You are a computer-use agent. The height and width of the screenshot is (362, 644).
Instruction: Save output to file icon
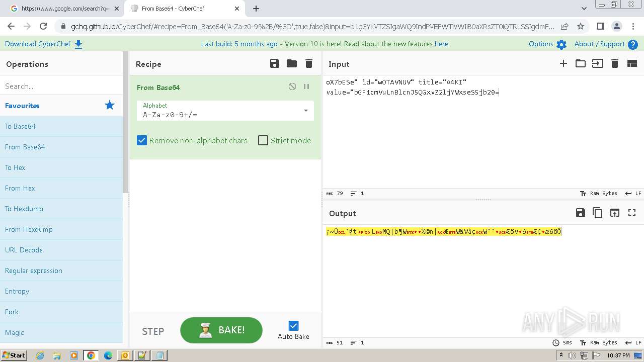581,213
